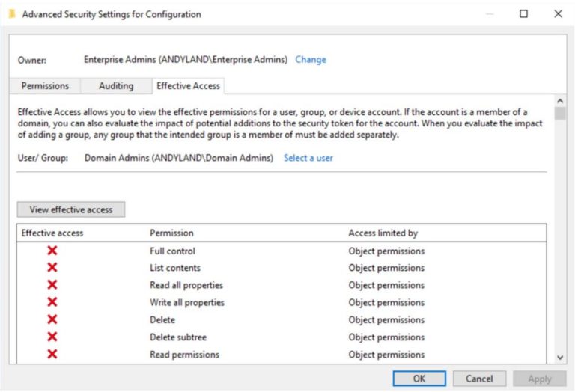Click the Permission column header
Viewport: 575px width, 392px height.
(171, 233)
